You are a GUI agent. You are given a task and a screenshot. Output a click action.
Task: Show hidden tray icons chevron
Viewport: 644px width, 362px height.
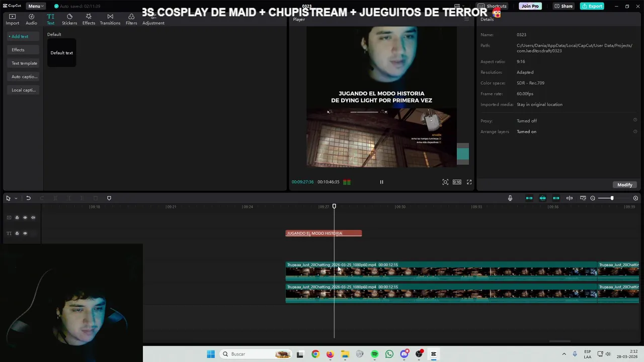[x=563, y=354]
